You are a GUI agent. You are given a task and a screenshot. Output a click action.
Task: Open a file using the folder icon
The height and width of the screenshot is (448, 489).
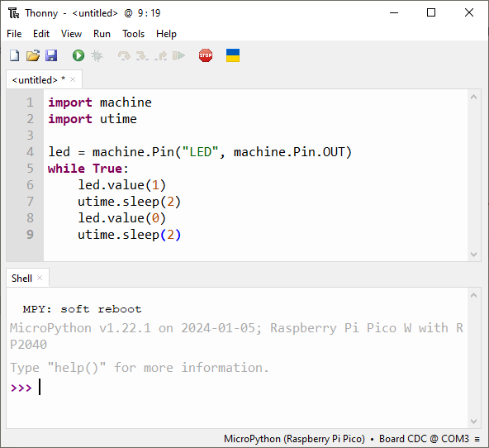pos(33,55)
